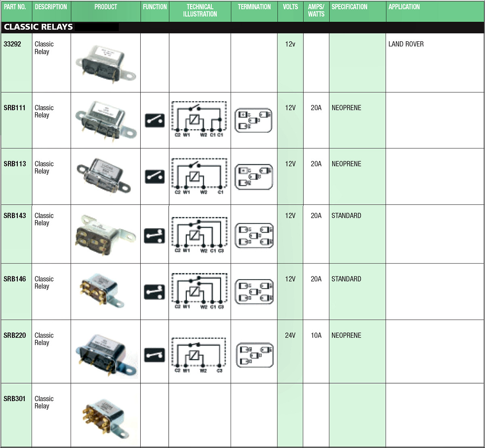This screenshot has width=485, height=448.
Task: Click the SRB220 function switch icon
Action: (155, 355)
